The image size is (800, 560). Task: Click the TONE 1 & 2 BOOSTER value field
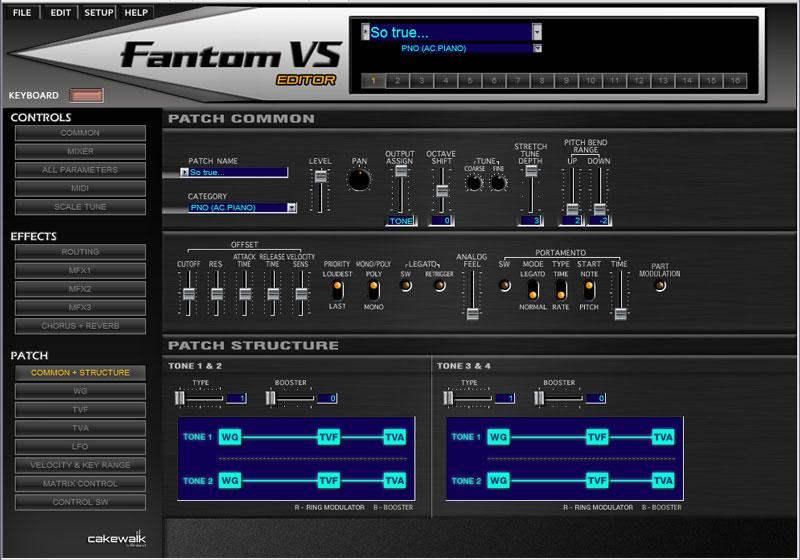tap(327, 398)
